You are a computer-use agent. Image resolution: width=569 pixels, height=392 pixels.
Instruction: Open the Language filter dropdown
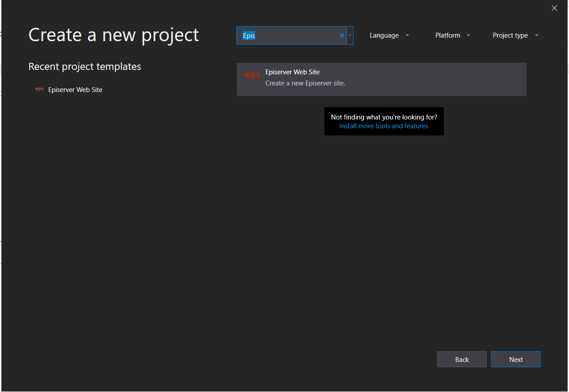384,35
